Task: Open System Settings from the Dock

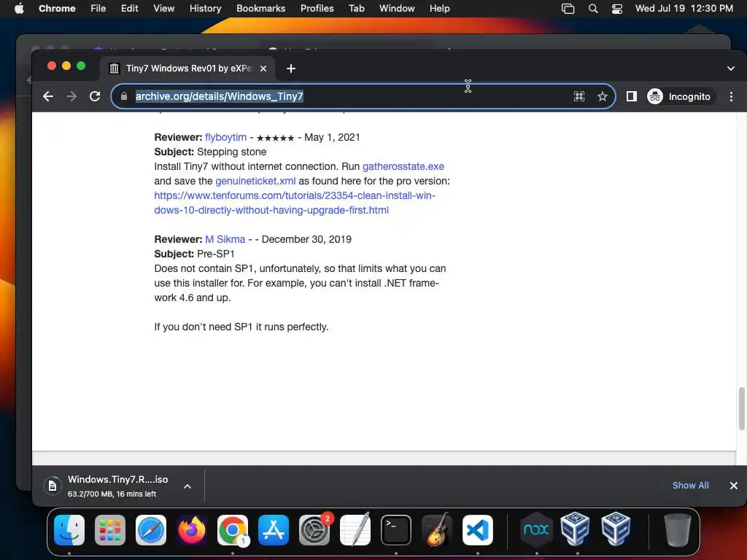Action: click(x=314, y=530)
